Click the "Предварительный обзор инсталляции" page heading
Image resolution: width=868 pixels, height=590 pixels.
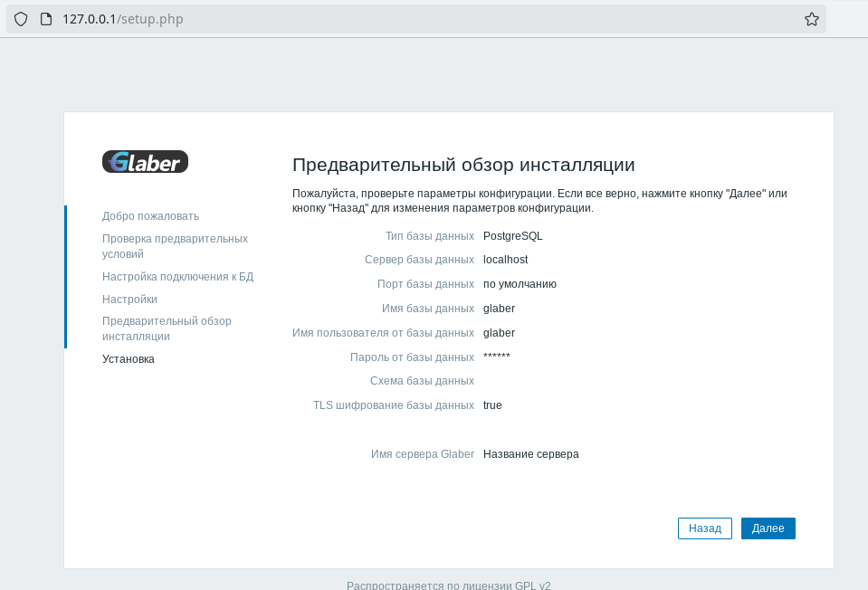(463, 165)
